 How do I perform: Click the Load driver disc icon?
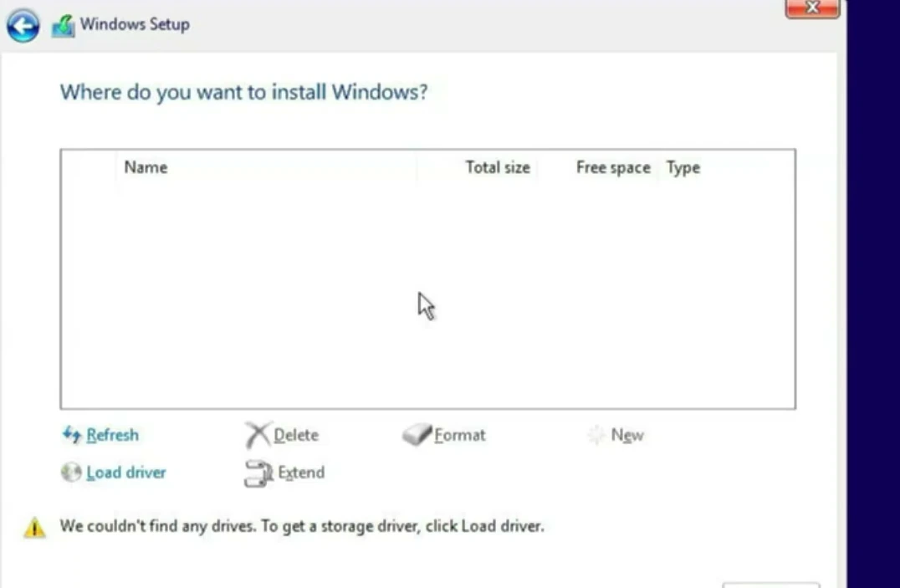coord(71,473)
